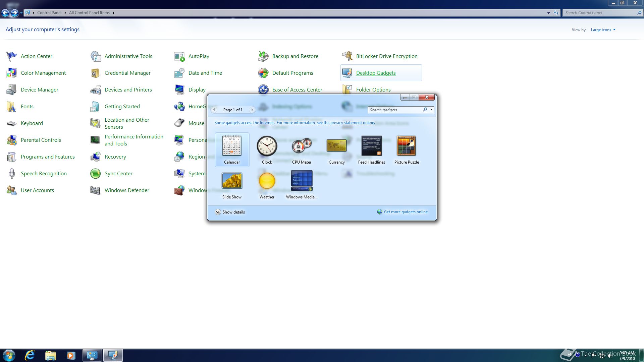Open Windows Explorer from the taskbar
644x362 pixels.
50,355
